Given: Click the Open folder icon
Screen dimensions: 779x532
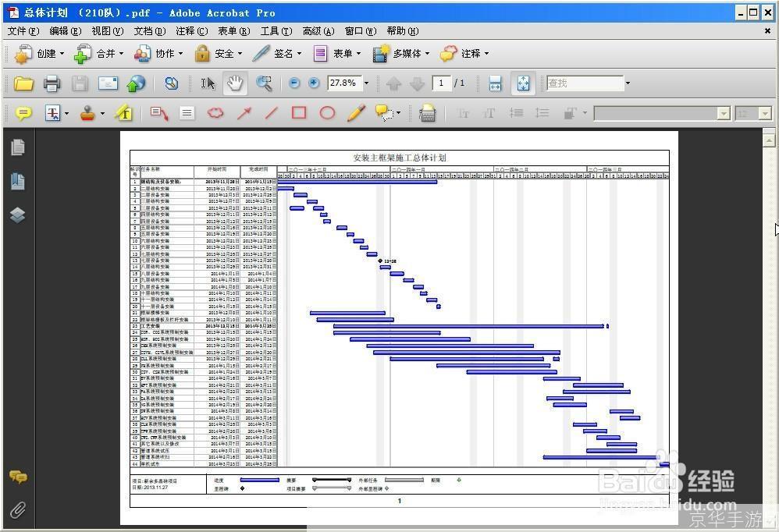Looking at the screenshot, I should (23, 83).
